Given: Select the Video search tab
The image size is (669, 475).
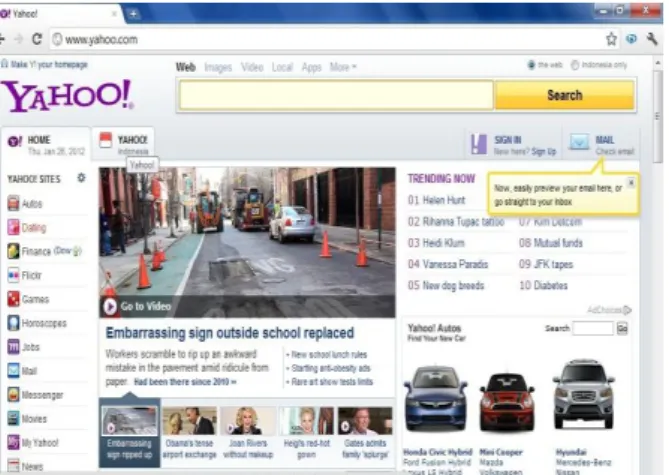Looking at the screenshot, I should 252,67.
